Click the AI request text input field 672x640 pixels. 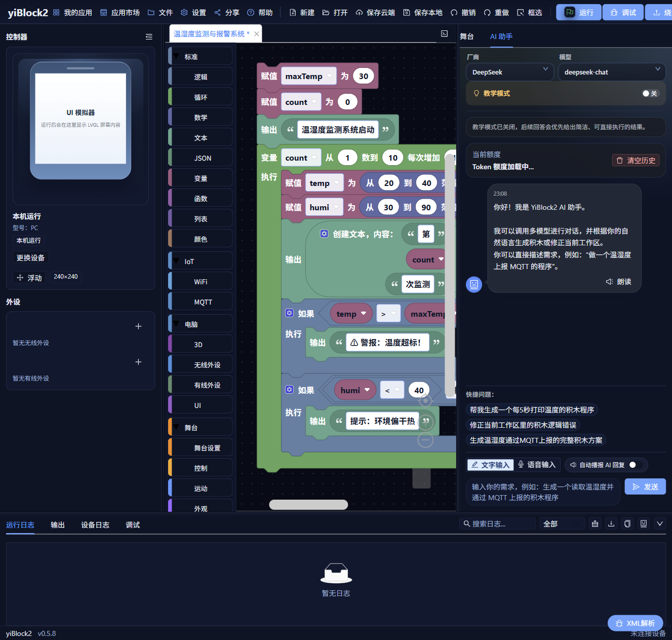(x=543, y=492)
